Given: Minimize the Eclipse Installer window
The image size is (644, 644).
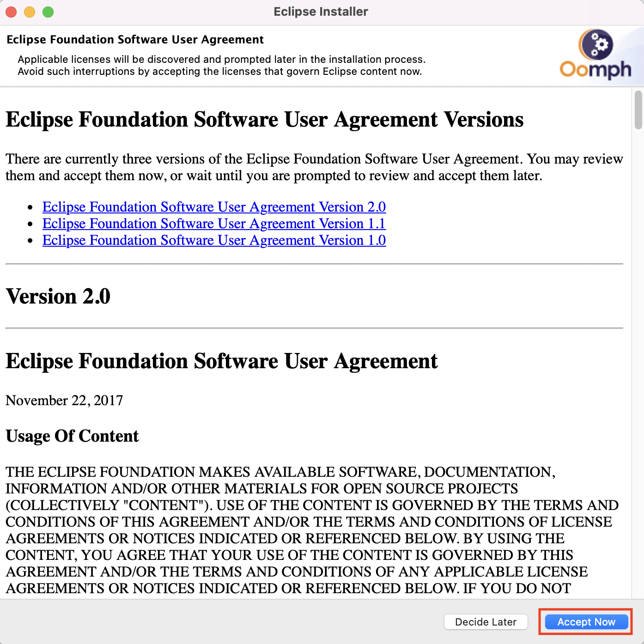Looking at the screenshot, I should point(30,12).
